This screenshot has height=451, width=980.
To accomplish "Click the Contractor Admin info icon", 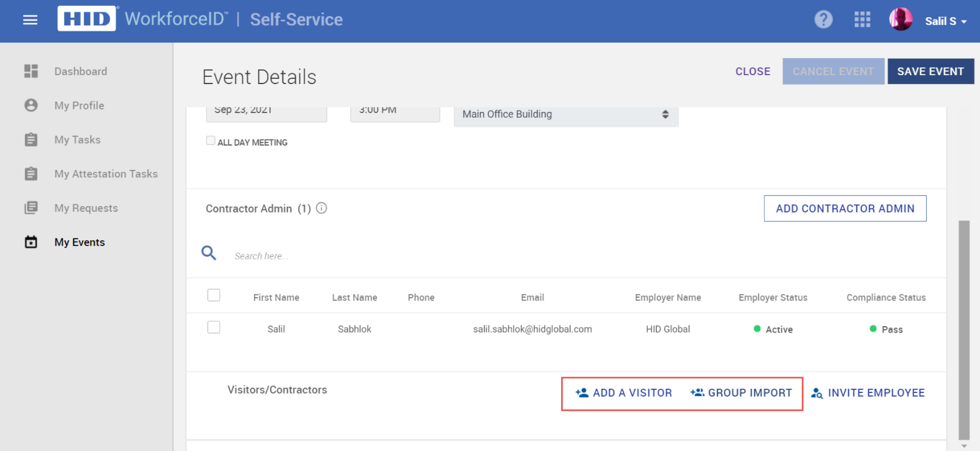I will [322, 208].
